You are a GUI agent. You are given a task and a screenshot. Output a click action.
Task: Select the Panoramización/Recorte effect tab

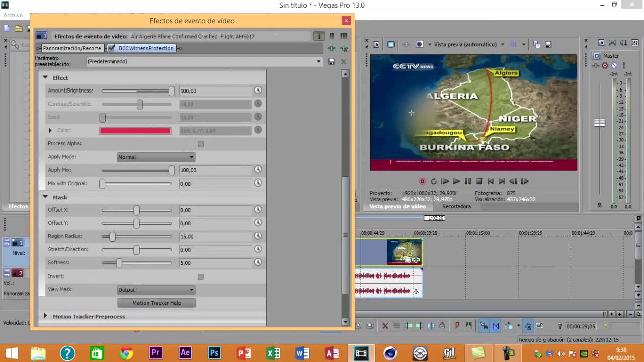tap(72, 48)
